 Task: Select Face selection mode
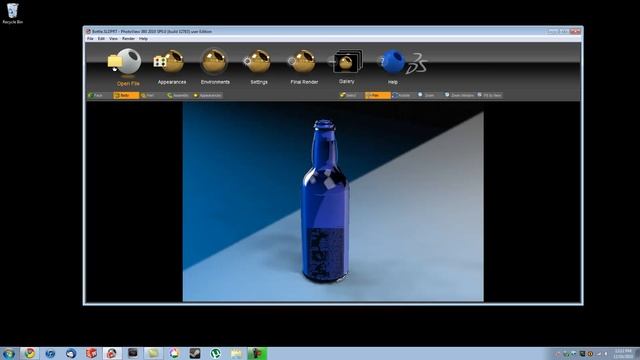tap(96, 96)
